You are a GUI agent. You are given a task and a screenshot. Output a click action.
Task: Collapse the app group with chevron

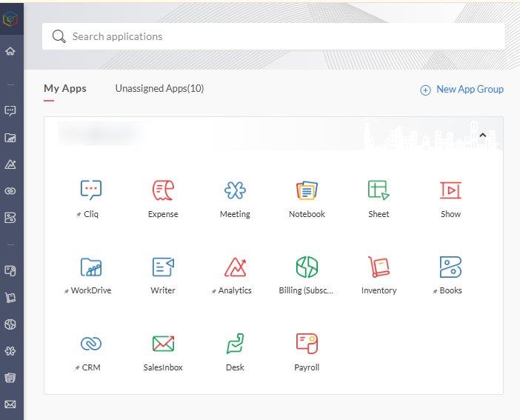(483, 135)
